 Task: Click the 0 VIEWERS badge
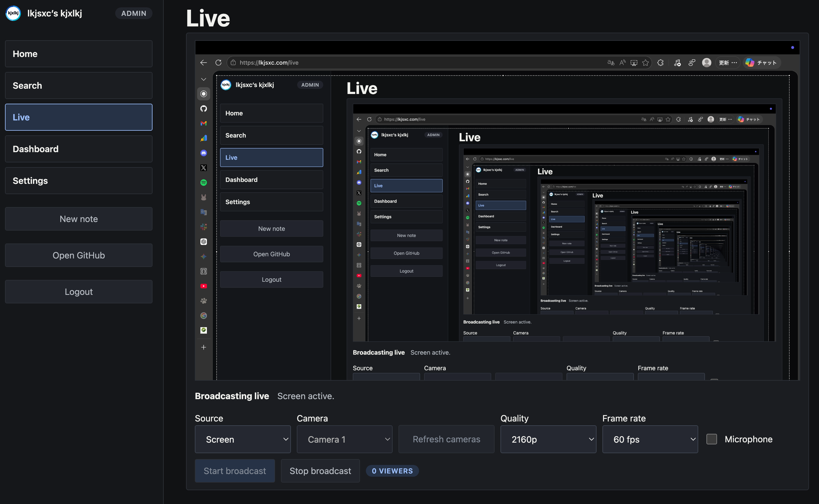click(392, 471)
